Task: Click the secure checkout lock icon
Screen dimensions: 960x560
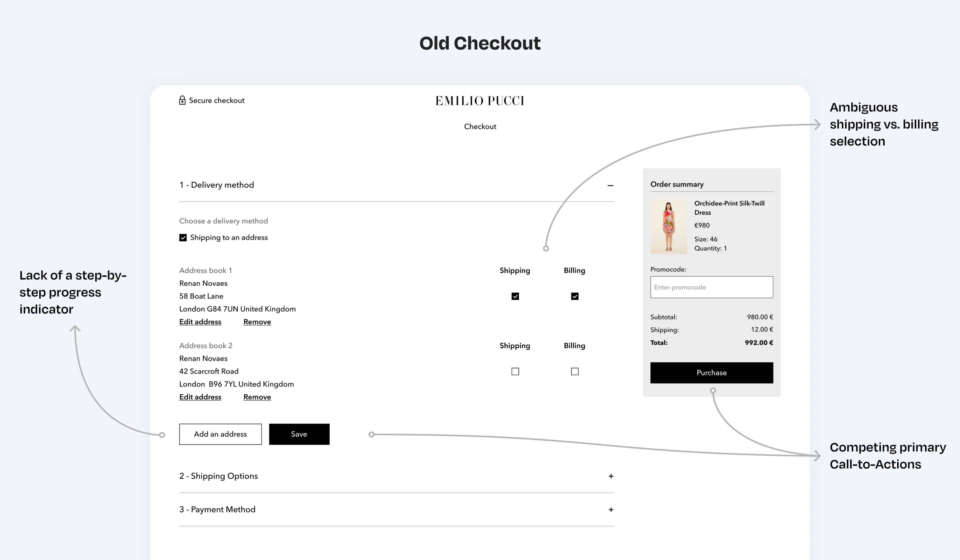Action: [x=182, y=100]
